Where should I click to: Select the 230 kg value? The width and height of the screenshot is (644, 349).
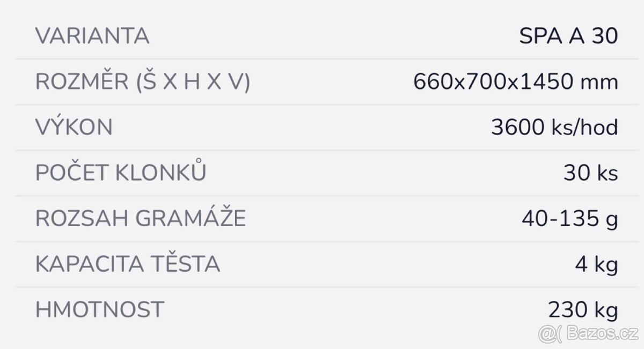coord(583,310)
